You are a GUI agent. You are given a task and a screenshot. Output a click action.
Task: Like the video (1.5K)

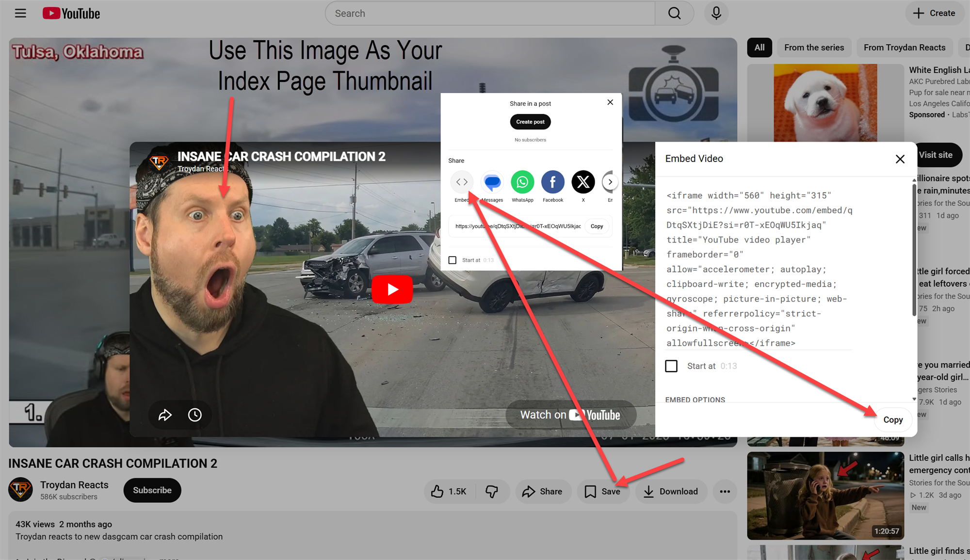point(449,491)
